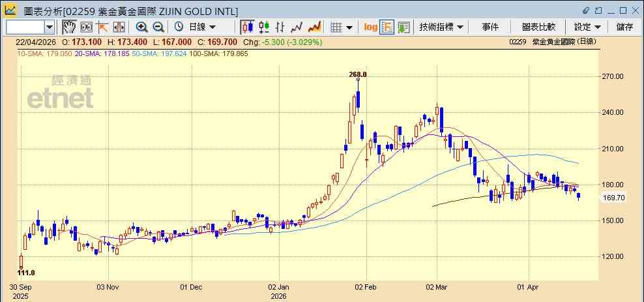The height and width of the screenshot is (302, 644).
Task: Select candlestick chart style
Action: pyautogui.click(x=247, y=27)
